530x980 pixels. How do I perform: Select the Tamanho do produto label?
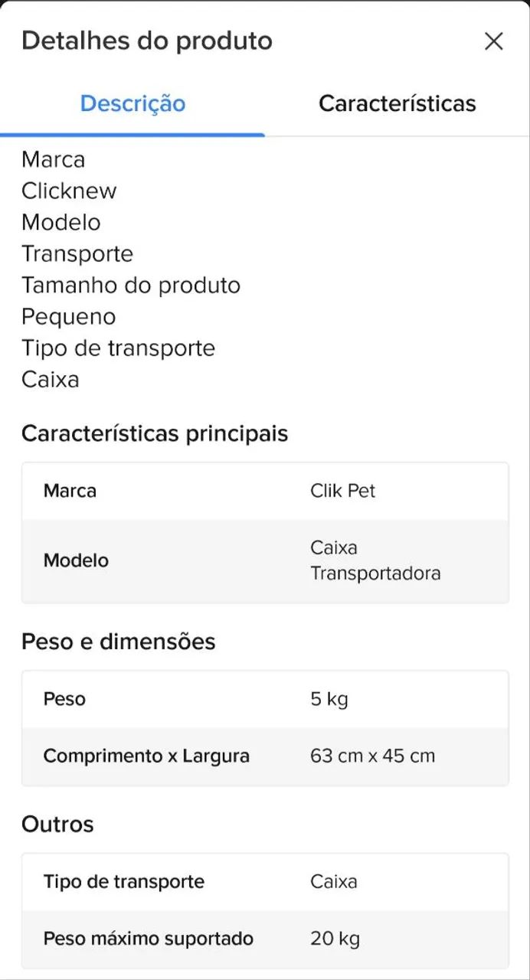coord(131,285)
